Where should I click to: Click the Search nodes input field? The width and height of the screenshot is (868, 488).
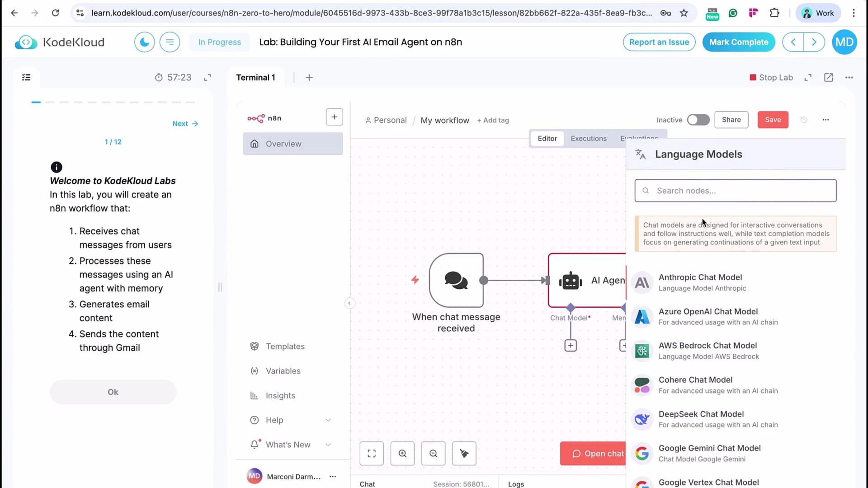click(736, 191)
